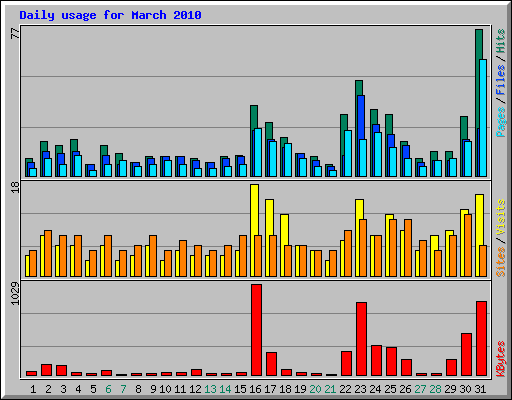
Task: Click the red KBytes bar for day 17
Action: (x=271, y=364)
